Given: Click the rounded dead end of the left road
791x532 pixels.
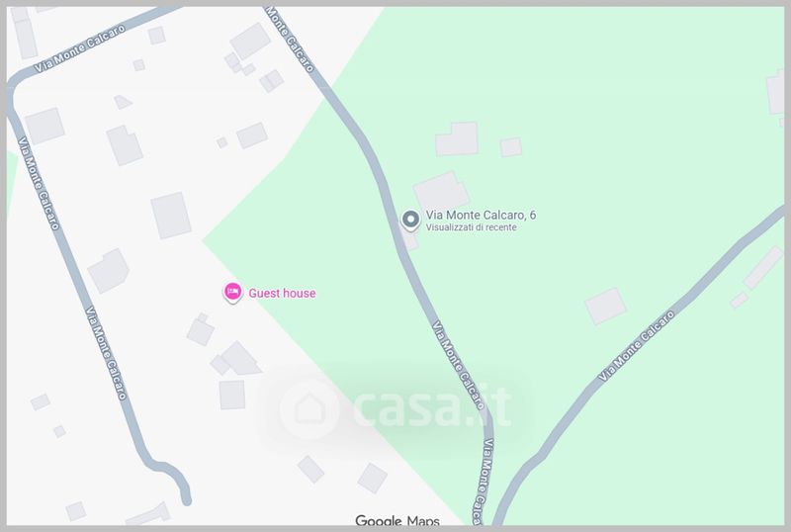Looking at the screenshot, I should click(x=185, y=497).
